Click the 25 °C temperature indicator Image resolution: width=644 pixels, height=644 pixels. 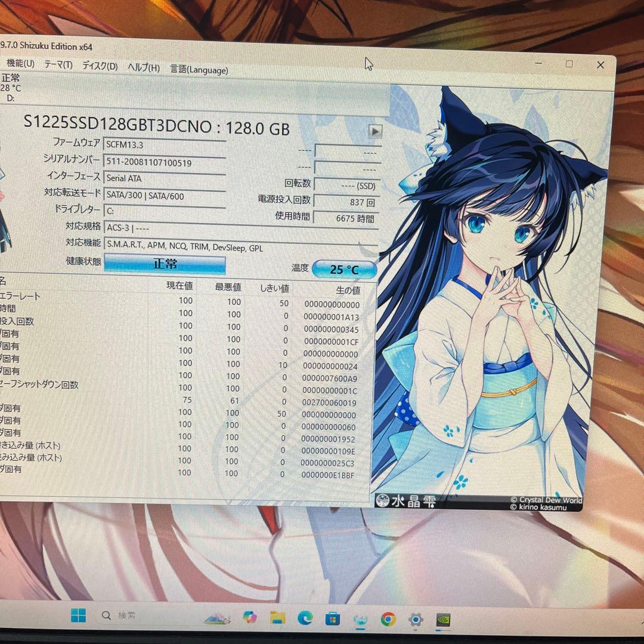coord(345,269)
